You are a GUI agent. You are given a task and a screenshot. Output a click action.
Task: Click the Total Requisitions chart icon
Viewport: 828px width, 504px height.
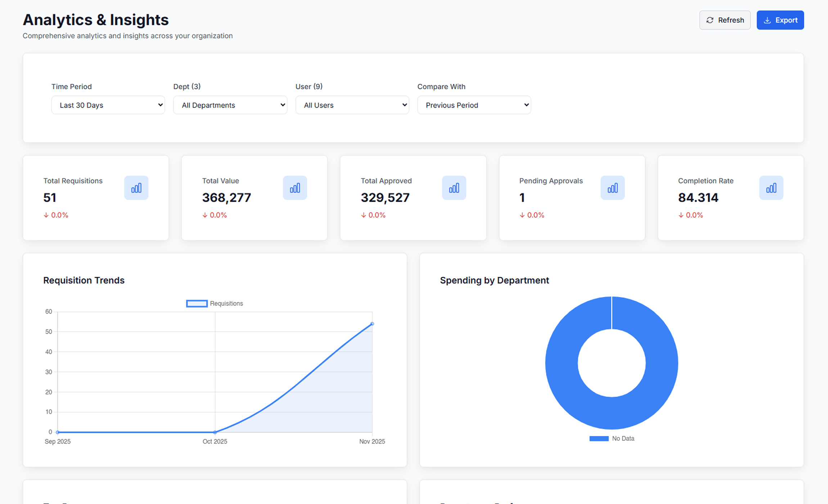point(136,188)
